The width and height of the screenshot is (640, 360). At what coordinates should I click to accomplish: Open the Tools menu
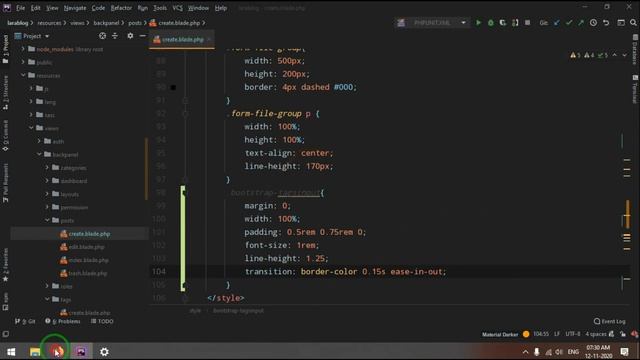(160, 8)
